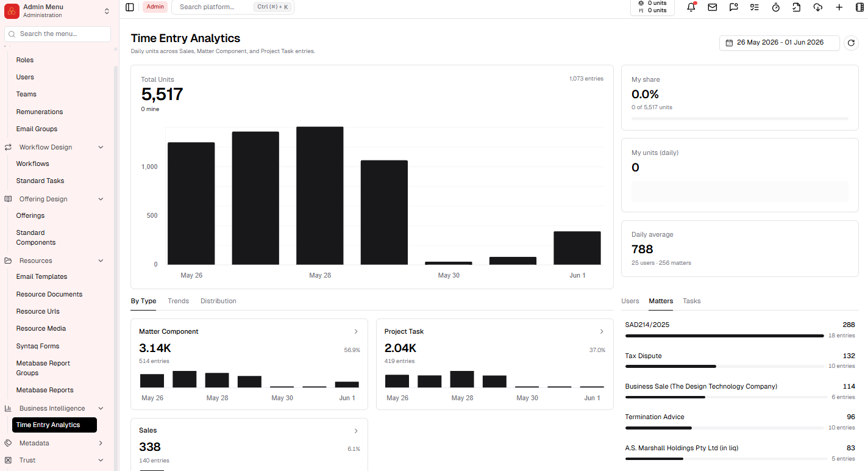Open the chat message icon
The image size is (868, 471).
pyautogui.click(x=733, y=7)
